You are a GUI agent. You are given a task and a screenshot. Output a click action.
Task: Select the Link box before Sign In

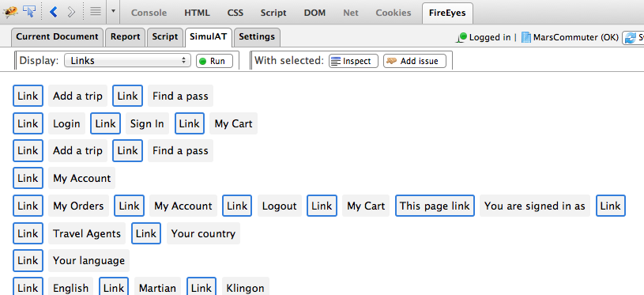click(106, 123)
